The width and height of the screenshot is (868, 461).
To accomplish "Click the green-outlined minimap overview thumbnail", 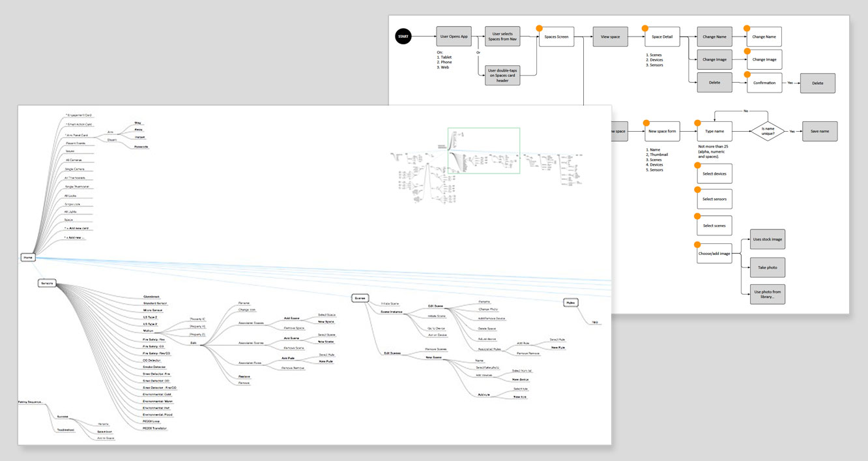I will pos(484,151).
